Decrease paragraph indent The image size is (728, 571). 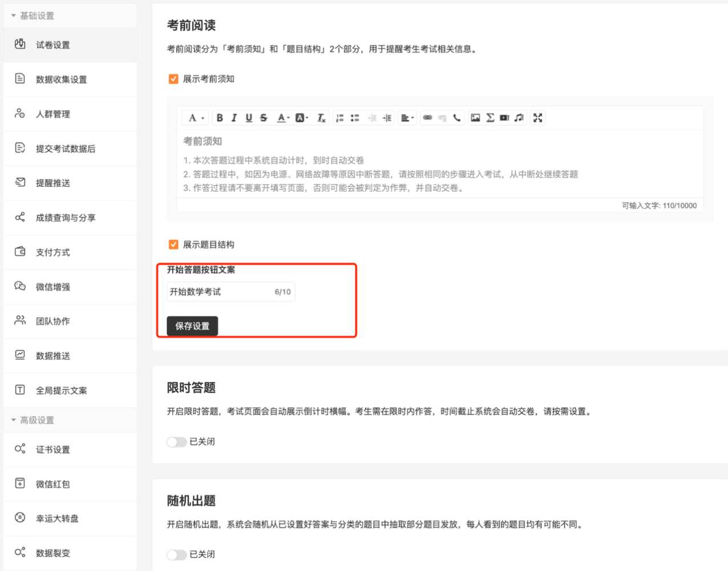pyautogui.click(x=373, y=118)
